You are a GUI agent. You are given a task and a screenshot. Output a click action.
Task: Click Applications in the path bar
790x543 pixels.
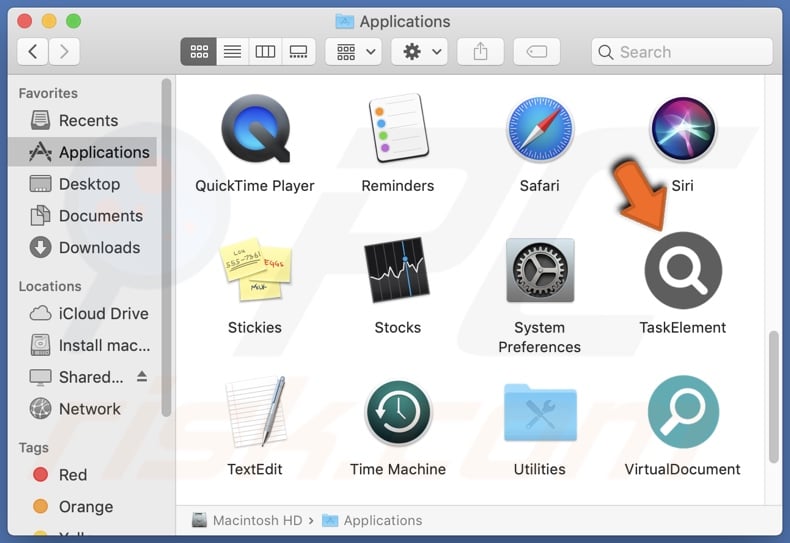coord(372,520)
